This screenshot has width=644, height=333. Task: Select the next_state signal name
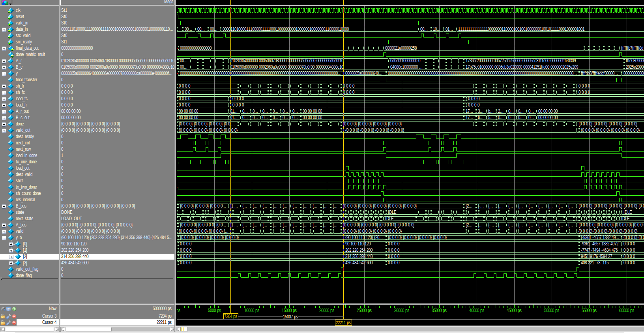(24, 219)
